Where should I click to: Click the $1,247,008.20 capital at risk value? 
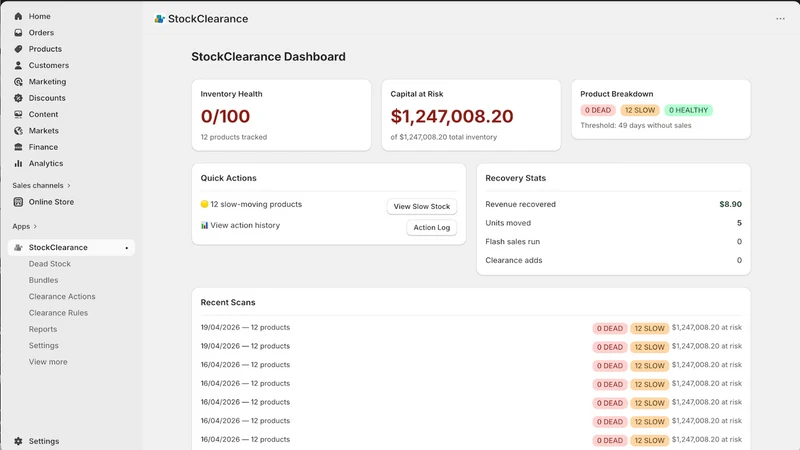(452, 116)
